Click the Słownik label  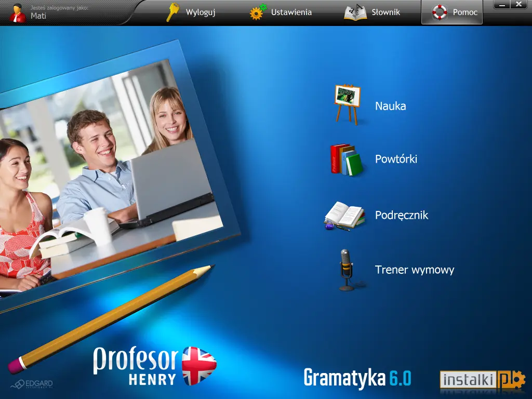pos(386,12)
